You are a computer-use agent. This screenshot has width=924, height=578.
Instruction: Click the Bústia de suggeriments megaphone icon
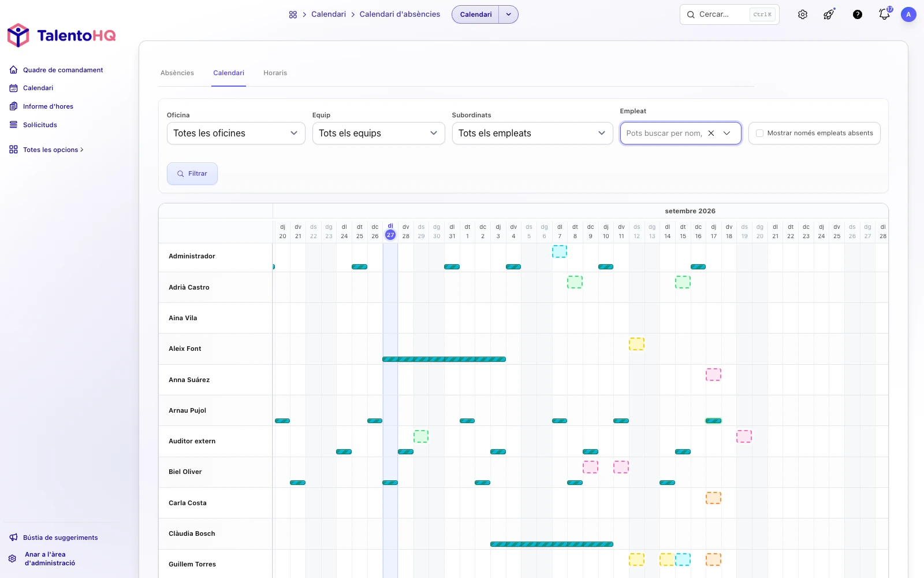tap(13, 538)
